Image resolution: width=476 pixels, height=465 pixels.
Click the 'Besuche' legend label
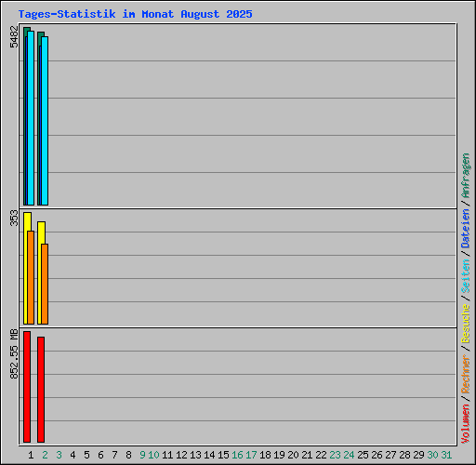pyautogui.click(x=466, y=324)
